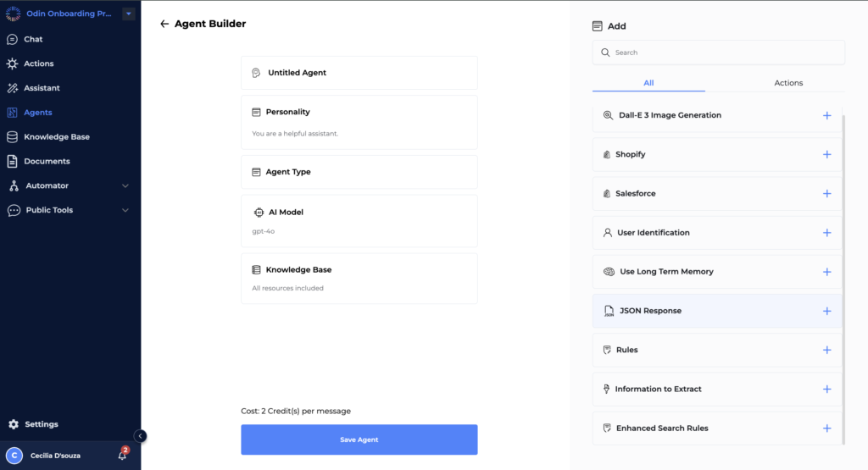Click plus icon for Use Long Term Memory
The image size is (868, 470).
[x=826, y=272]
